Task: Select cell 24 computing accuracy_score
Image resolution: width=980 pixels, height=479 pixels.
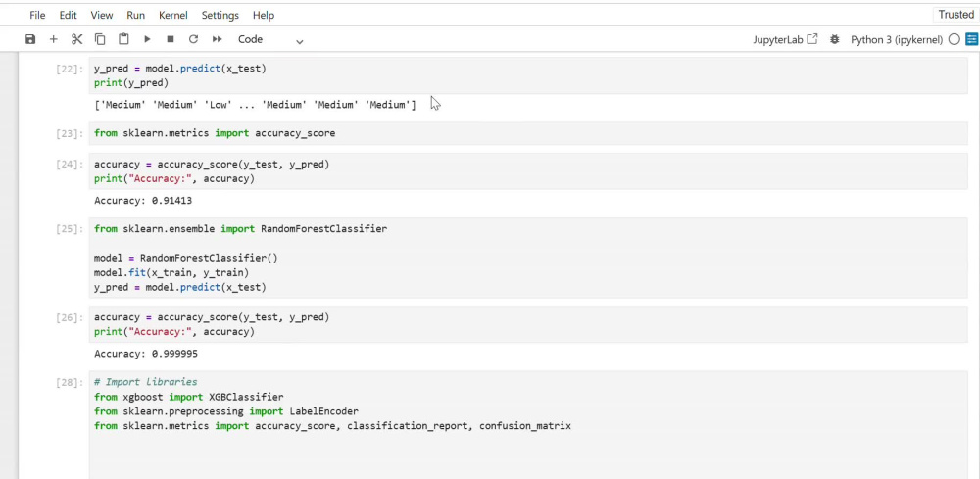Action: click(x=527, y=171)
